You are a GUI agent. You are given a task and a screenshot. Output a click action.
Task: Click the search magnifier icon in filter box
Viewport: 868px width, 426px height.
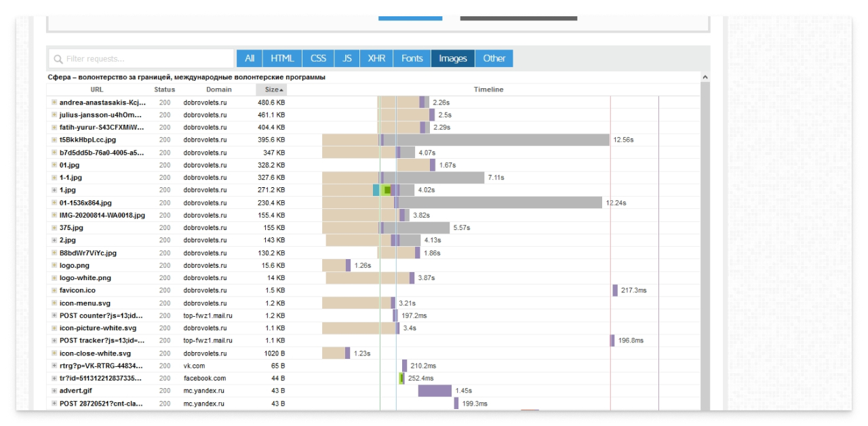click(x=58, y=59)
